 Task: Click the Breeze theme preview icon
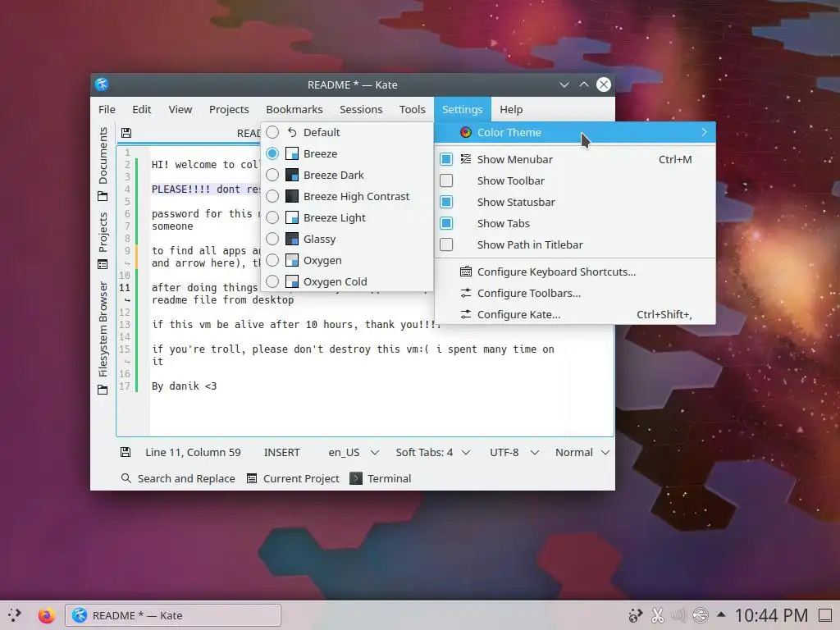pyautogui.click(x=292, y=153)
